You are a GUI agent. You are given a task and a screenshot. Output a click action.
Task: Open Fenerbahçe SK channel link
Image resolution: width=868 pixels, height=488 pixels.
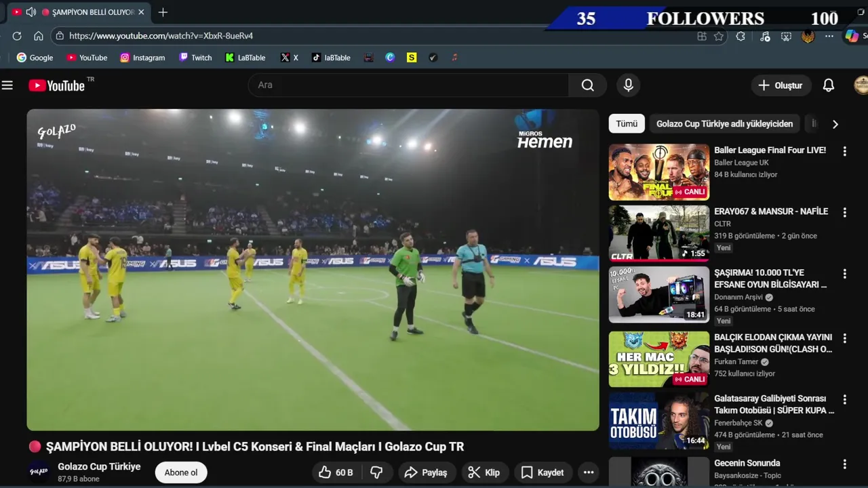tap(739, 423)
